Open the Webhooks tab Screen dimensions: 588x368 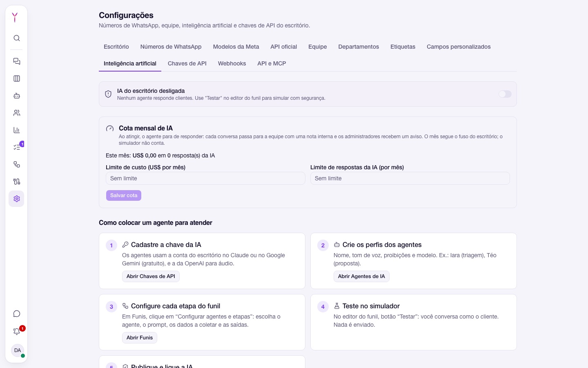(232, 63)
